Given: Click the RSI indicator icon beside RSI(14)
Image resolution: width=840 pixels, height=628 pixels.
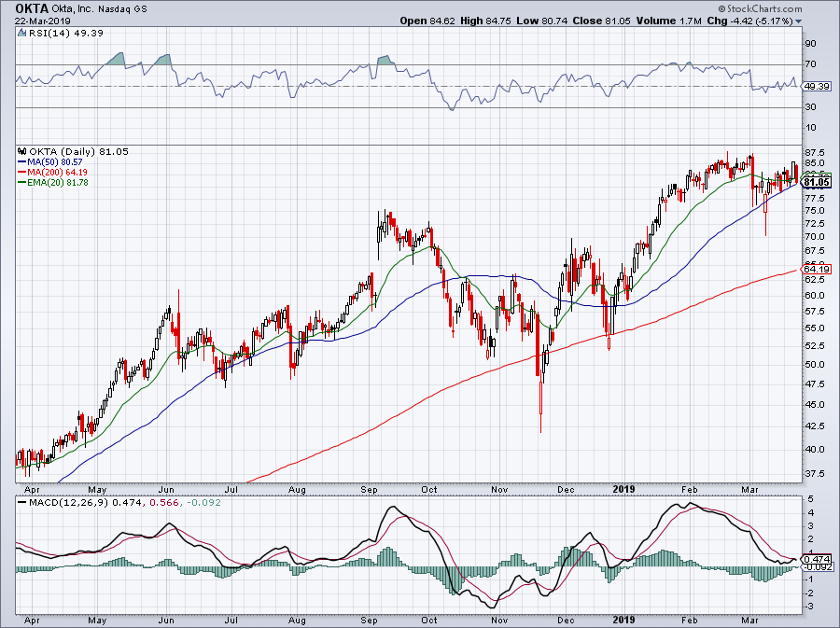Looking at the screenshot, I should pyautogui.click(x=21, y=33).
